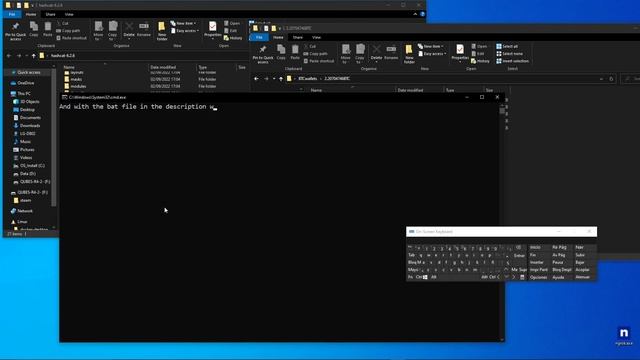Click Rename in BTCwallets window ribbon
640x360 pixels.
pyautogui.click(x=391, y=52)
